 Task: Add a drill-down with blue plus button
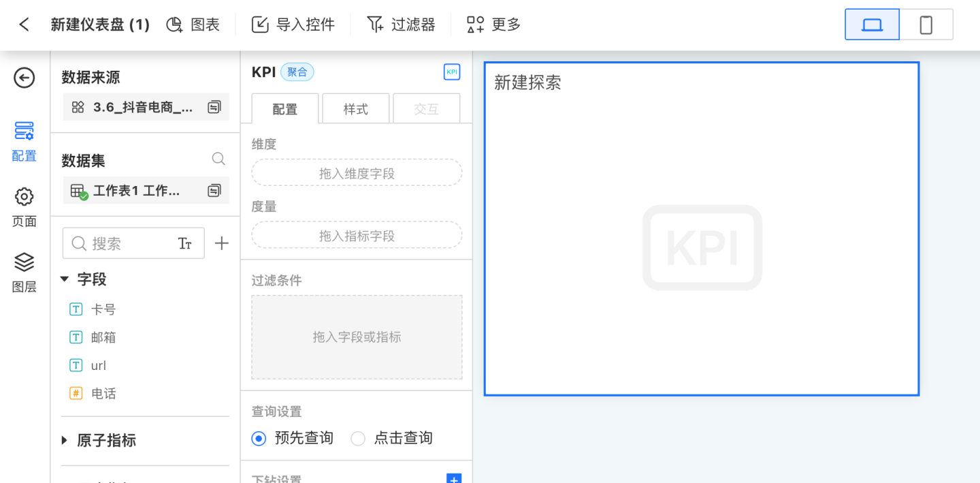[454, 479]
